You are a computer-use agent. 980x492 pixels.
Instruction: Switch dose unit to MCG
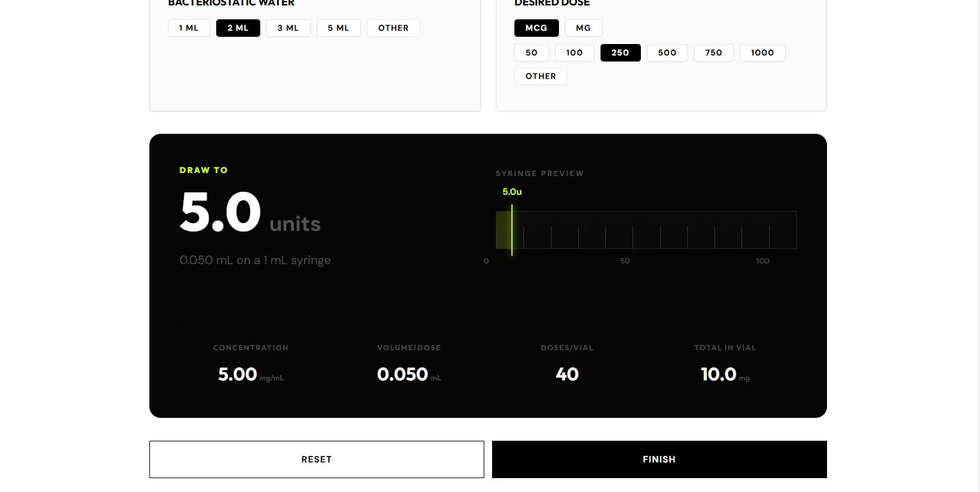(x=536, y=28)
